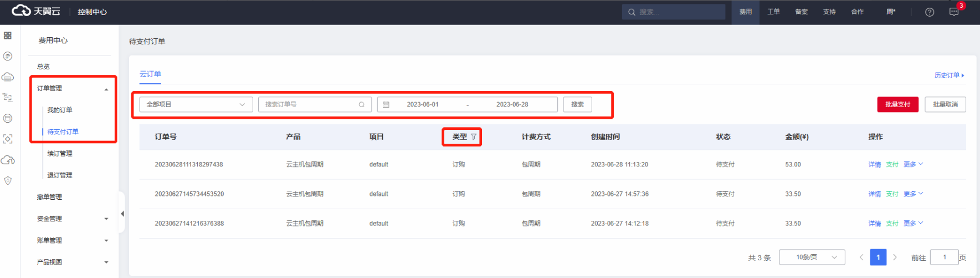Click 控制中心 in the header

click(x=93, y=12)
